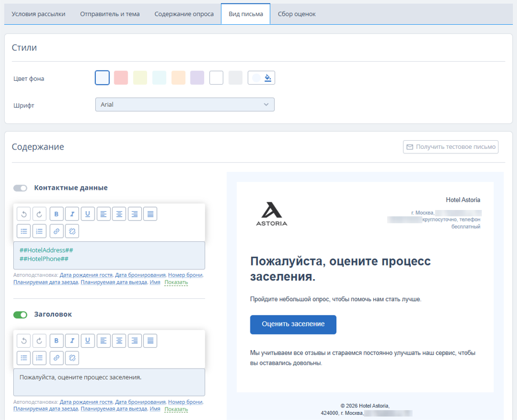Switch to the Содержание опроса tab

tap(184, 14)
